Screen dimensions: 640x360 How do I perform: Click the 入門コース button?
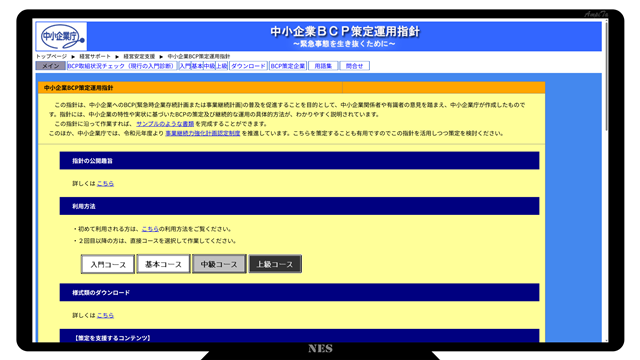108,264
